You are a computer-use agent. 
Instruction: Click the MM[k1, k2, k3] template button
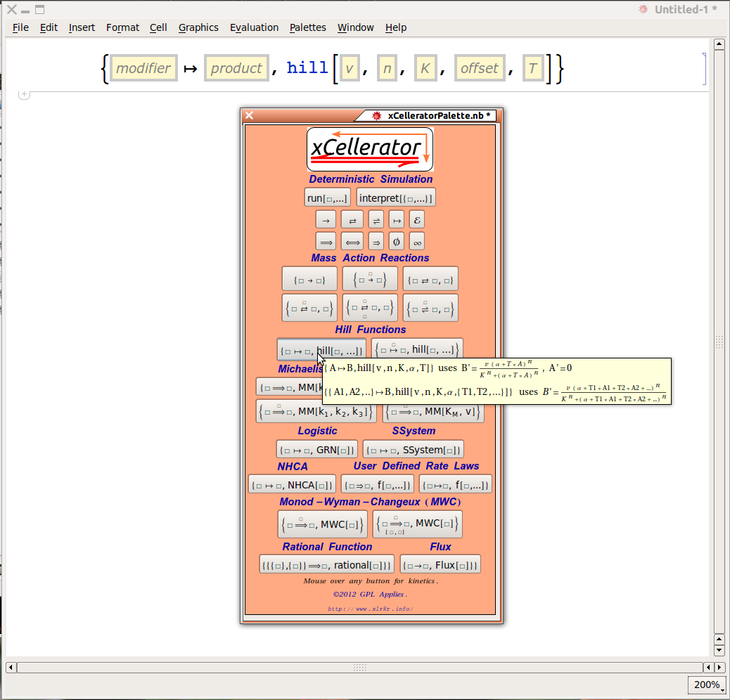316,411
